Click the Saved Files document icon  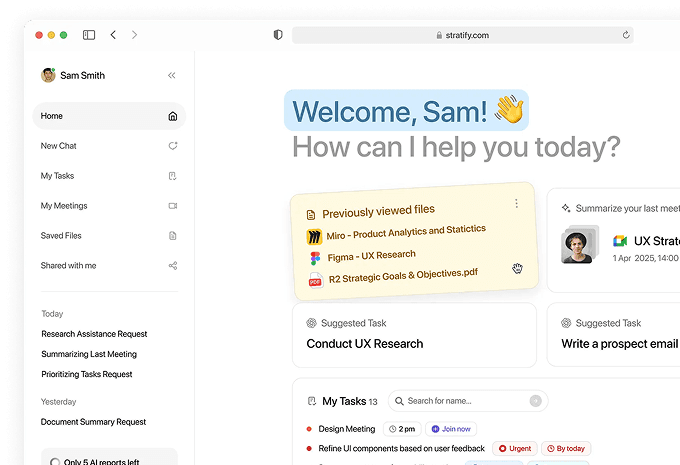click(173, 236)
